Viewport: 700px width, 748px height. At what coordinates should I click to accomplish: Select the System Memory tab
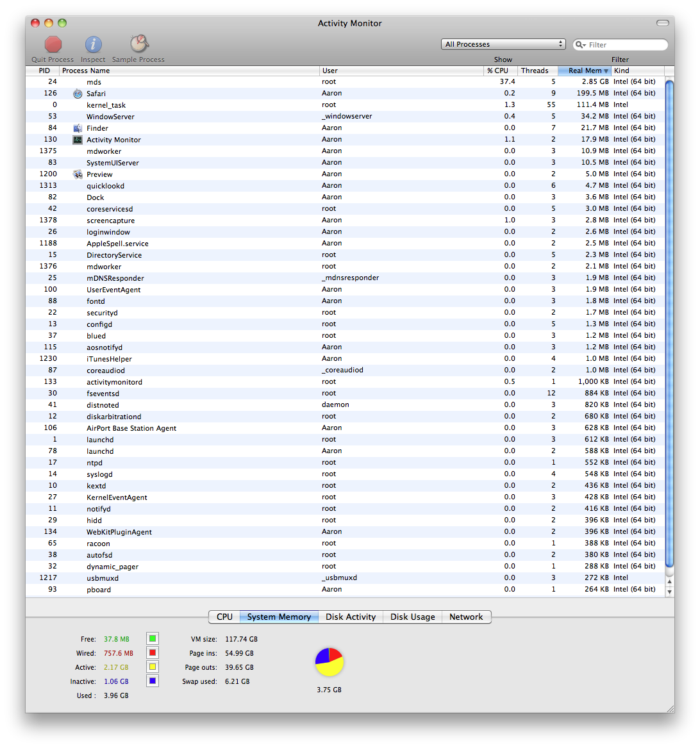[x=279, y=617]
